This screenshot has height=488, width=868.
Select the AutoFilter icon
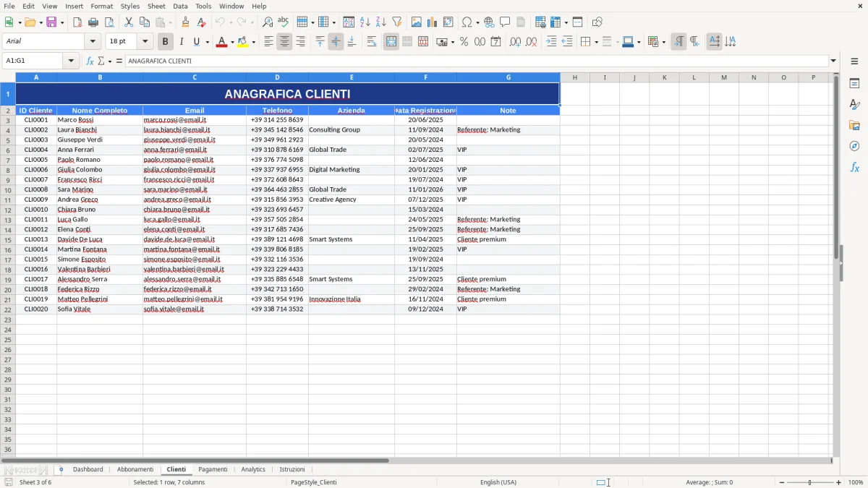(x=398, y=22)
